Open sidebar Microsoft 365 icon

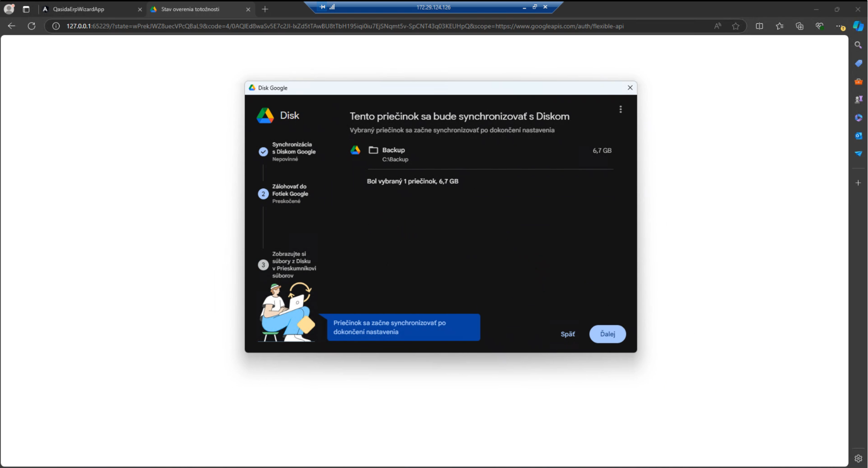pos(858,118)
